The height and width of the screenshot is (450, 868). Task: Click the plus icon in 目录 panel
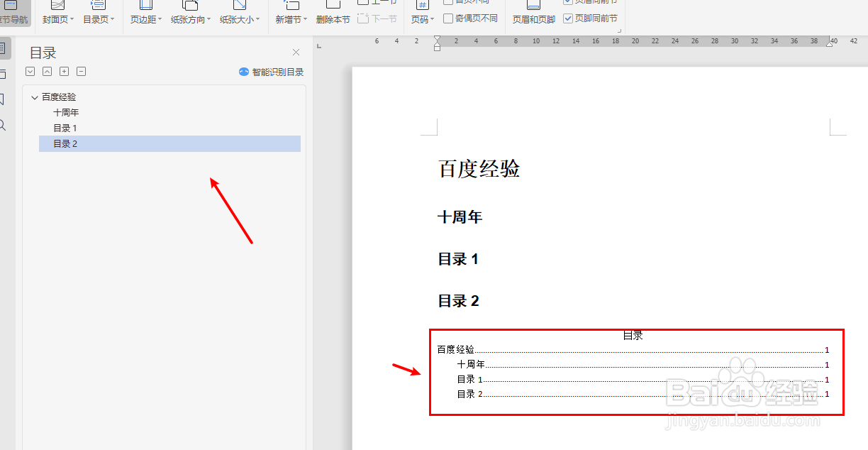pos(64,71)
